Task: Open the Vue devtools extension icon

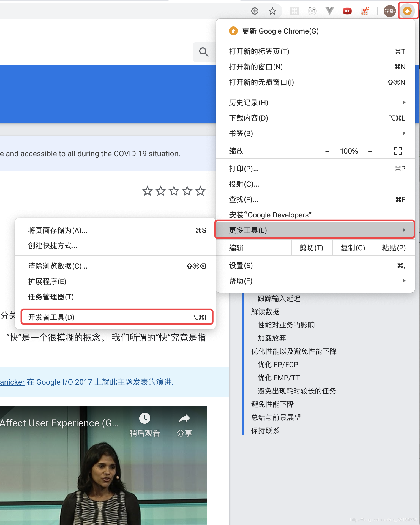Action: pyautogui.click(x=329, y=11)
